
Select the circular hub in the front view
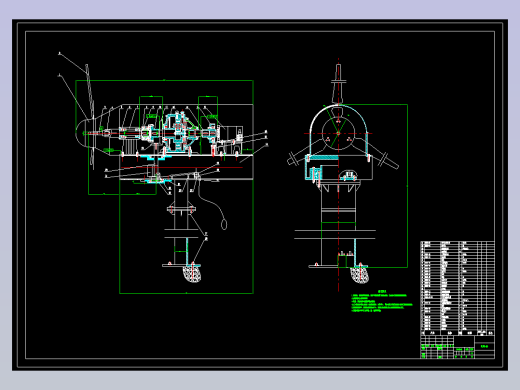[x=338, y=133]
